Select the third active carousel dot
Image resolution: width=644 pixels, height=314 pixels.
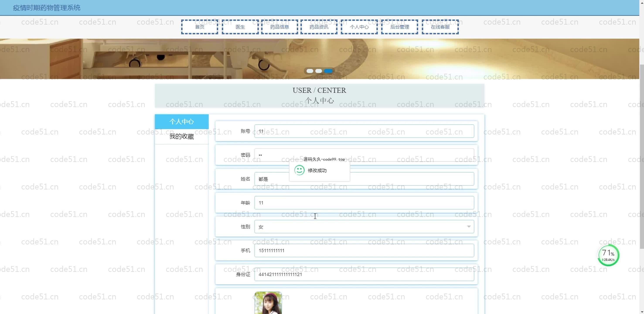coord(328,71)
